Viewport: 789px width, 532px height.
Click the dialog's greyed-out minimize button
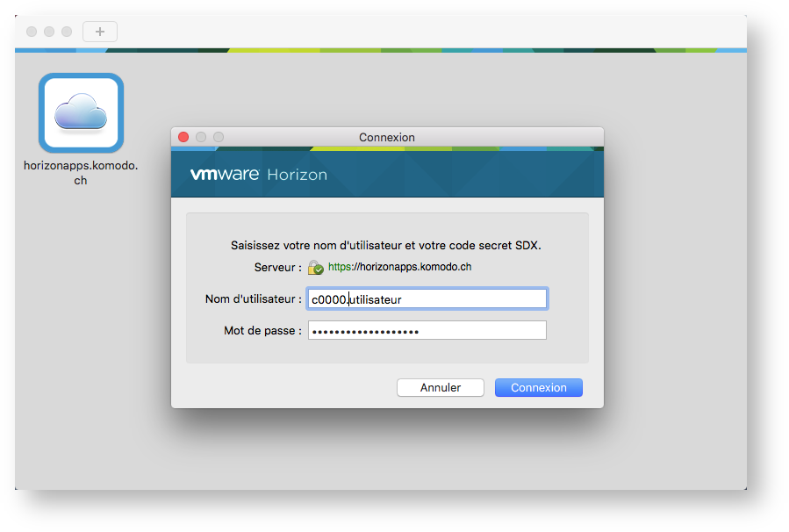[201, 137]
